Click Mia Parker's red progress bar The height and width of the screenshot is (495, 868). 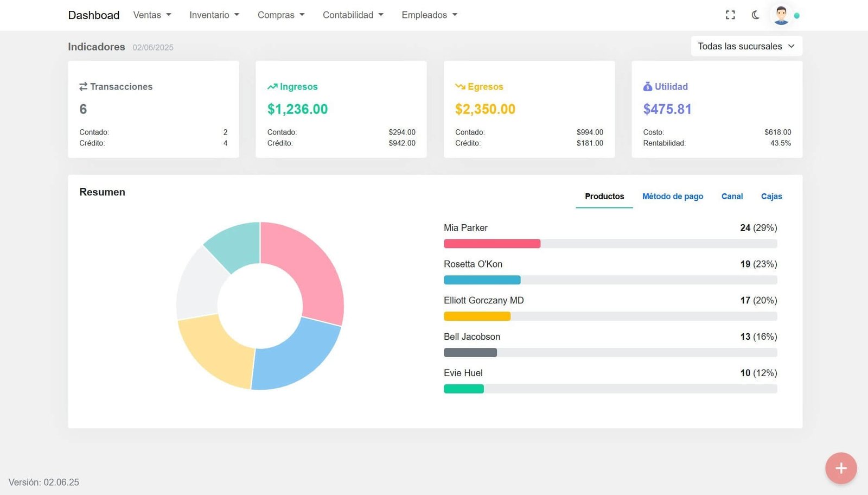coord(492,244)
